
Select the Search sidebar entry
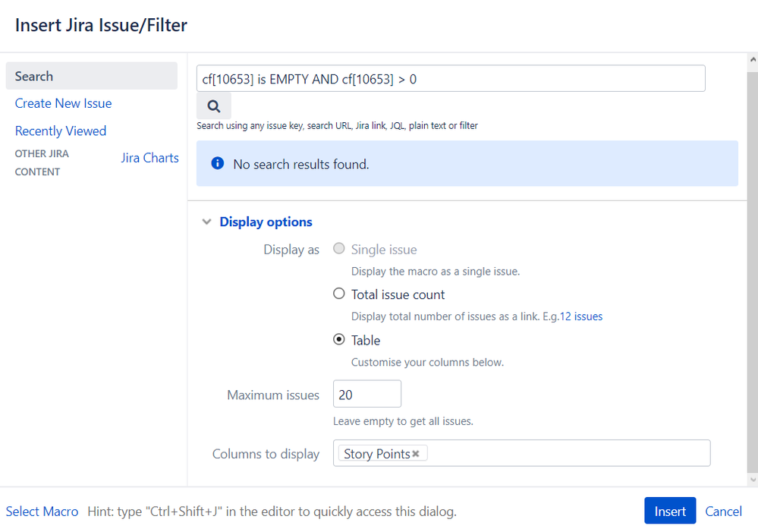point(33,76)
